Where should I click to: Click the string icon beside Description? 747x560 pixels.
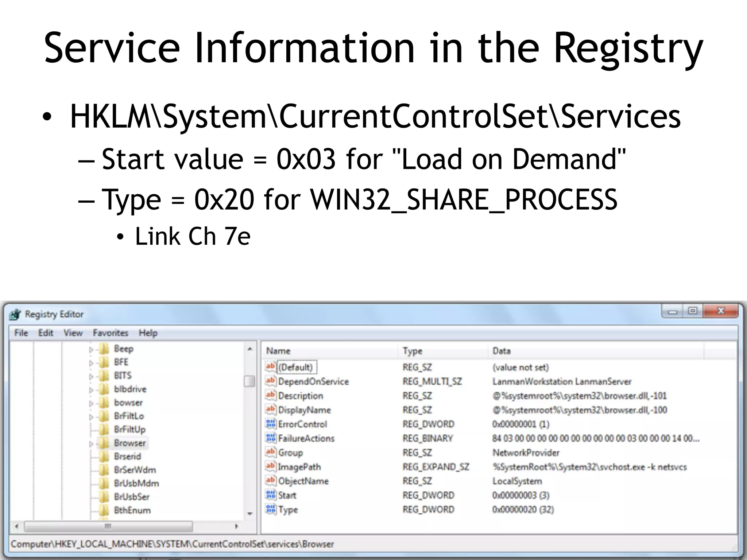[271, 395]
